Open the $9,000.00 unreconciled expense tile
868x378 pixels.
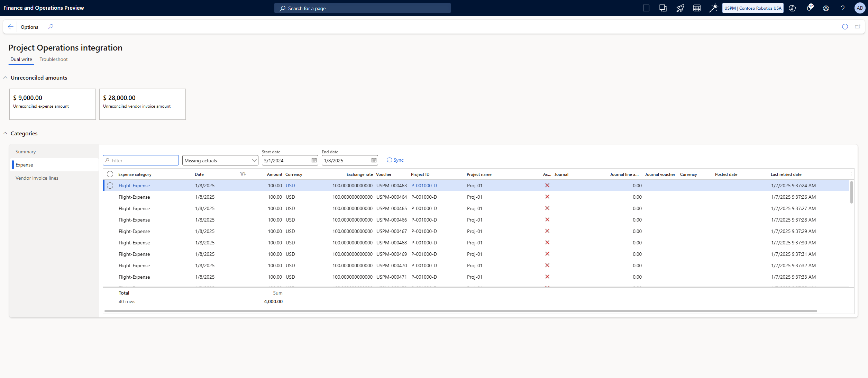pos(53,104)
